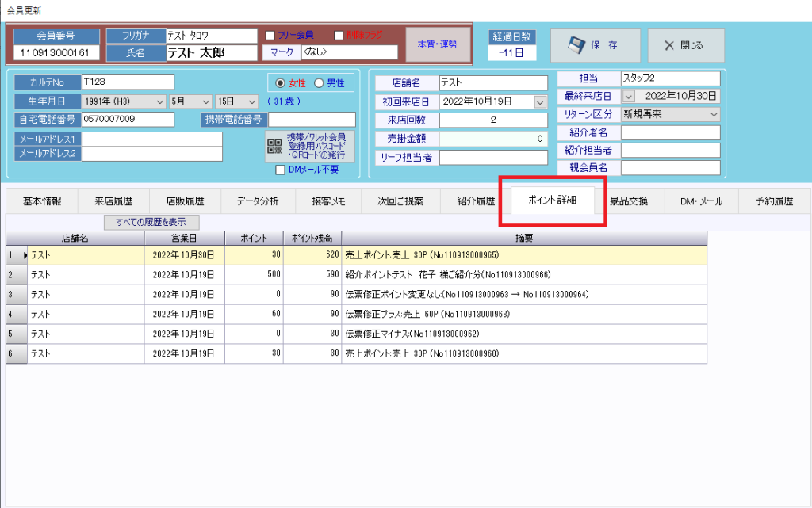Select the 男性 radio button
Viewport: 812px width, 508px height.
[320, 83]
